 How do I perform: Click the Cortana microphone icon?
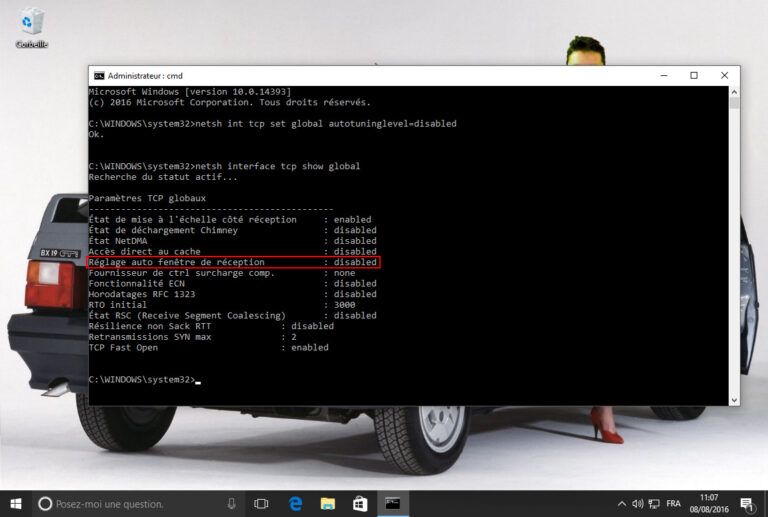click(231, 503)
